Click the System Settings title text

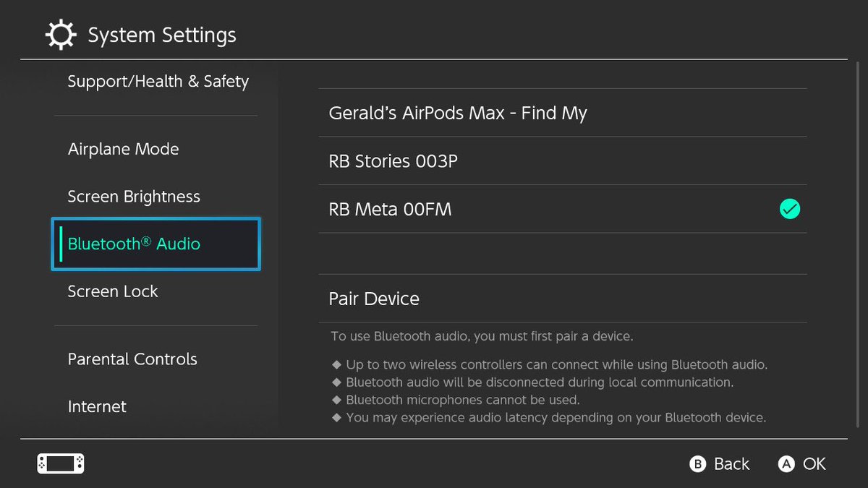pos(162,35)
